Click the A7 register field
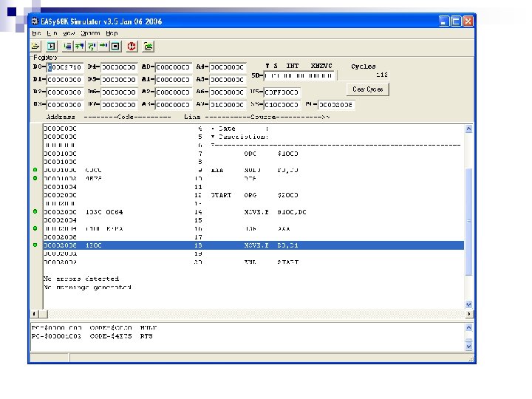 pyautogui.click(x=228, y=105)
